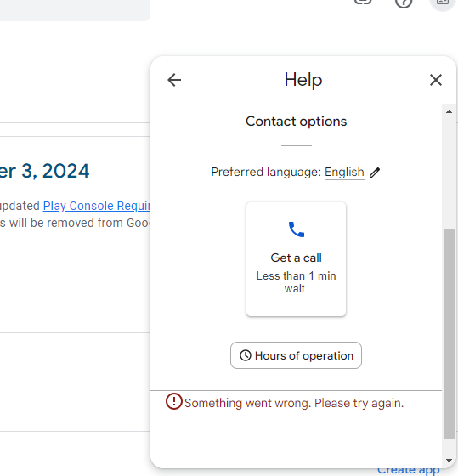Screen dimensions: 458x476
Task: Close the Help panel
Action: [436, 80]
